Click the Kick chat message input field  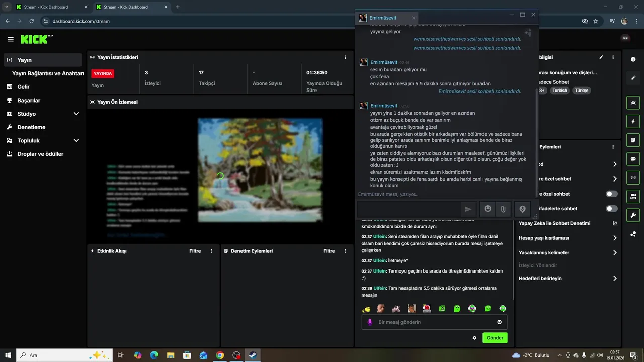pos(434,322)
